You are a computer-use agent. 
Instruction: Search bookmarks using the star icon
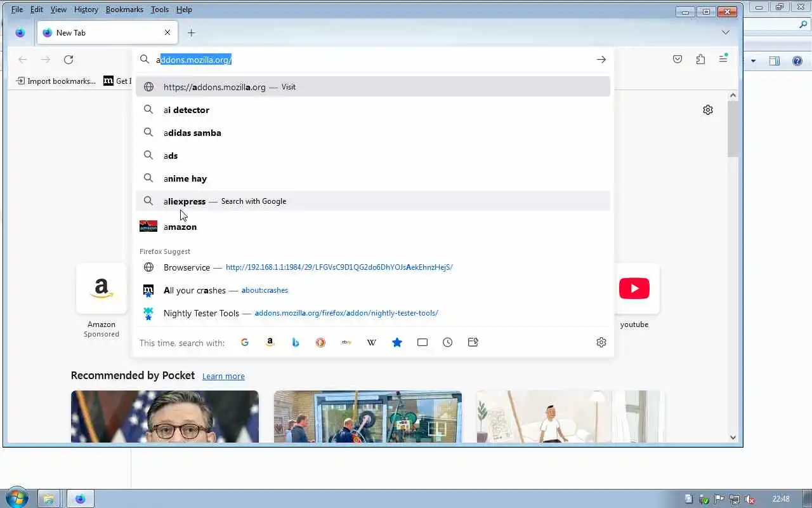click(x=397, y=342)
